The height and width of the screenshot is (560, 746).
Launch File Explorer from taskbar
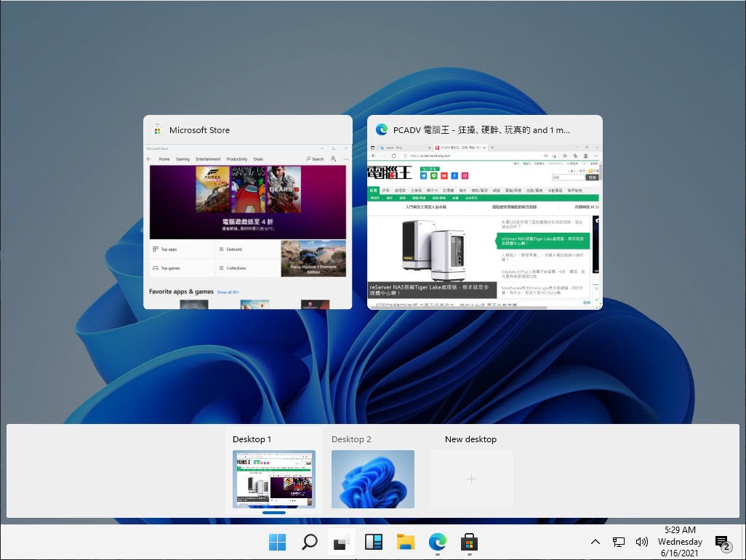[x=405, y=542]
